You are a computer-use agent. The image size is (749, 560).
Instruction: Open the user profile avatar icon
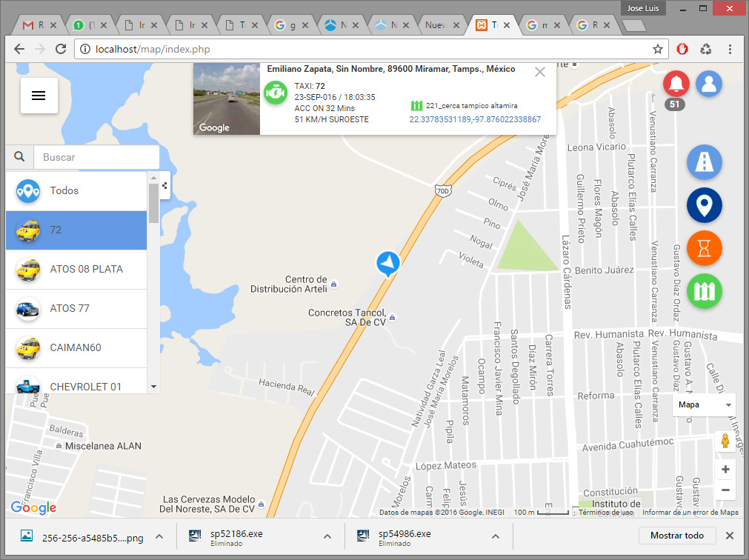point(709,84)
